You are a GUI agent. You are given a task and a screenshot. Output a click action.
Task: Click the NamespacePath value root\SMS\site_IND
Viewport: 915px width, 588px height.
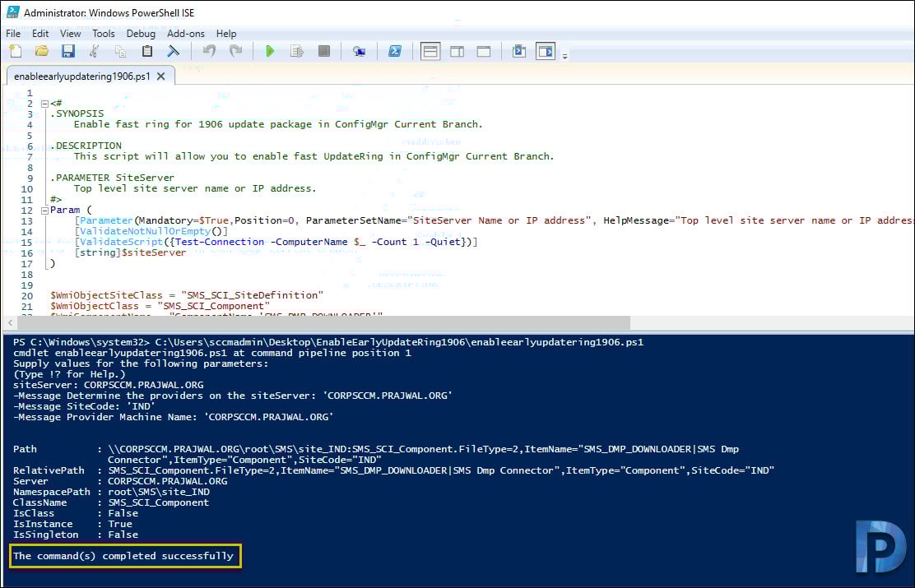pos(159,493)
